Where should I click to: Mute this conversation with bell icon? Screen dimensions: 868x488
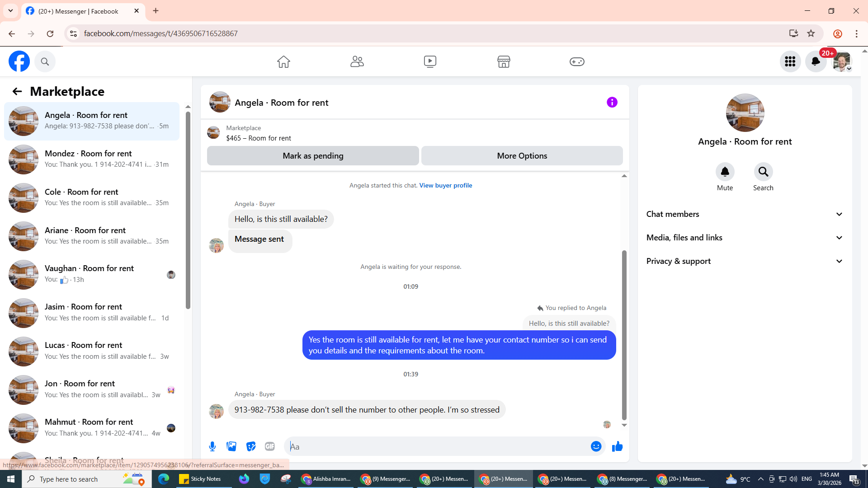point(725,172)
